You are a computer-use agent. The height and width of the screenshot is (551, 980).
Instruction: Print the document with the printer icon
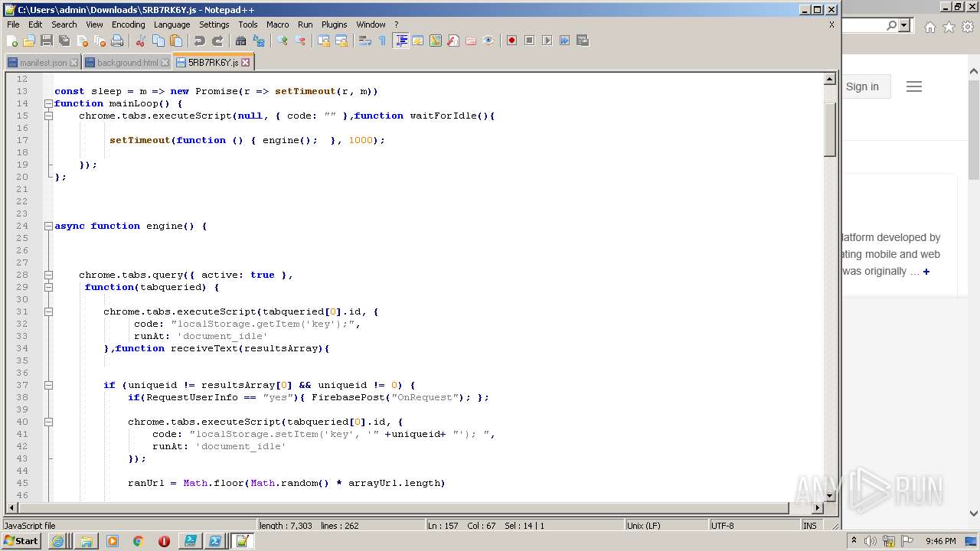(x=117, y=41)
